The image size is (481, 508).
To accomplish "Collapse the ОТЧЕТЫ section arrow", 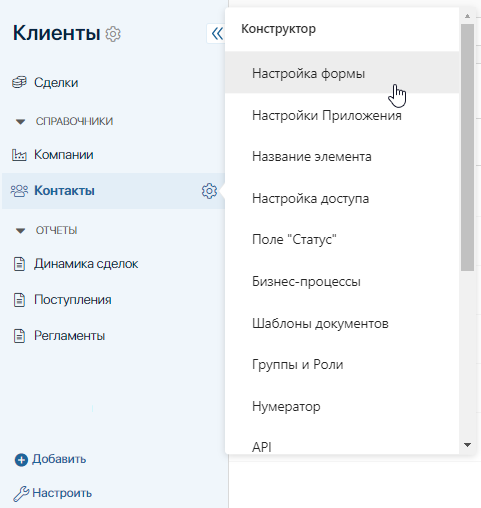I will [x=20, y=231].
